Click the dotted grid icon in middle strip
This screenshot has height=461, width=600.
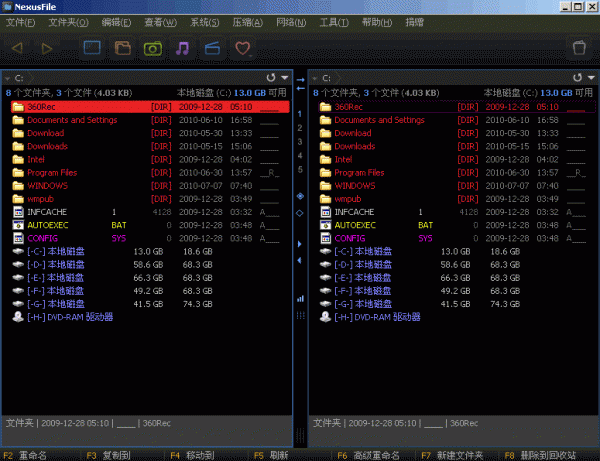(x=300, y=316)
